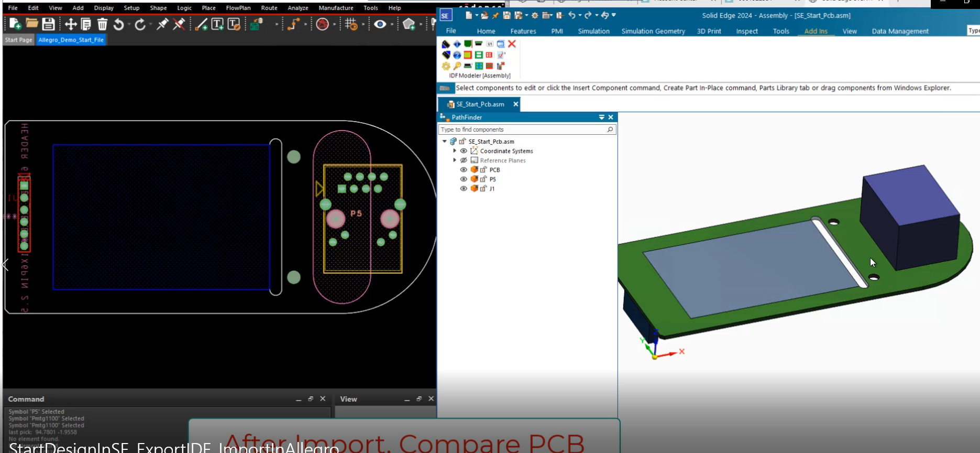The width and height of the screenshot is (980, 453).
Task: Click the add shape polygon icon in Allegro
Action: tap(409, 24)
